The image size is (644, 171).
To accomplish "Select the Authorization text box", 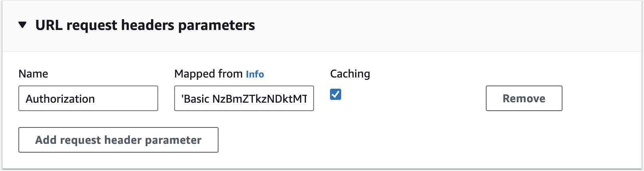I will tap(88, 98).
